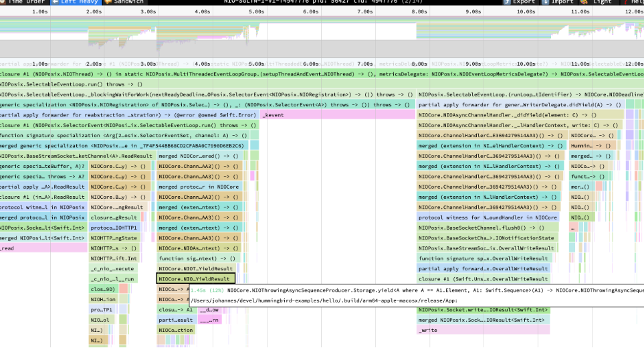
Task: Select the clos…9D) frame
Action: (104, 289)
